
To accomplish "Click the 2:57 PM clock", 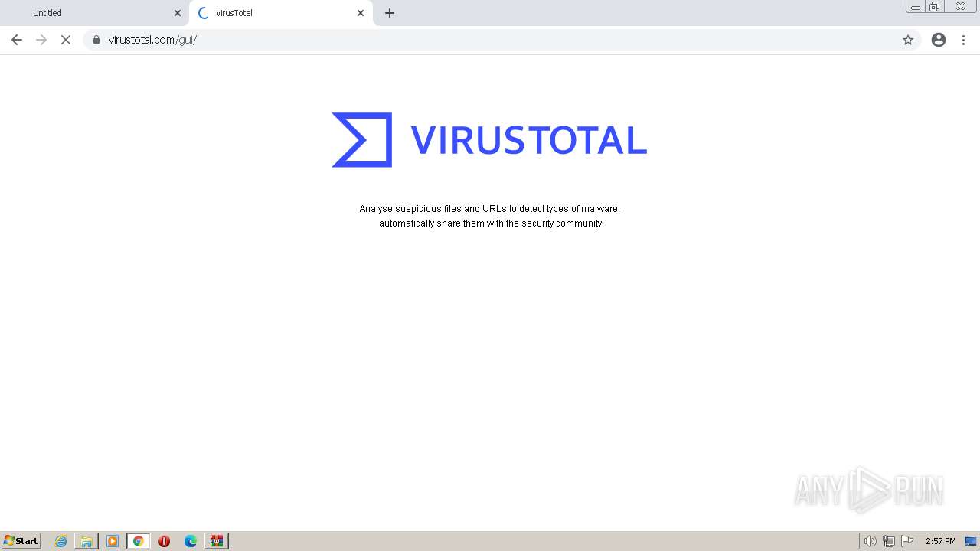I will click(940, 541).
